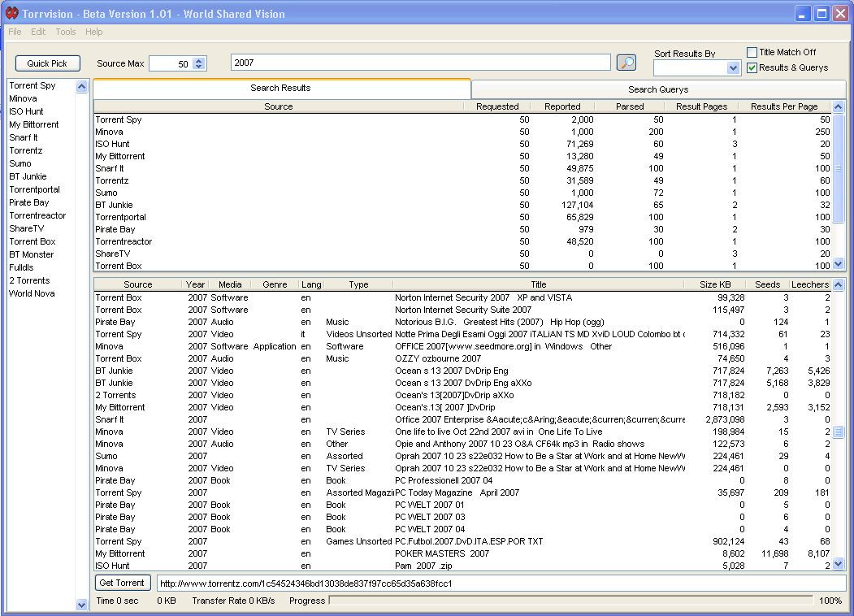Select the OZZY ozbourne 2007 torrent row
Viewport: 854px width, 616px height.
463,358
